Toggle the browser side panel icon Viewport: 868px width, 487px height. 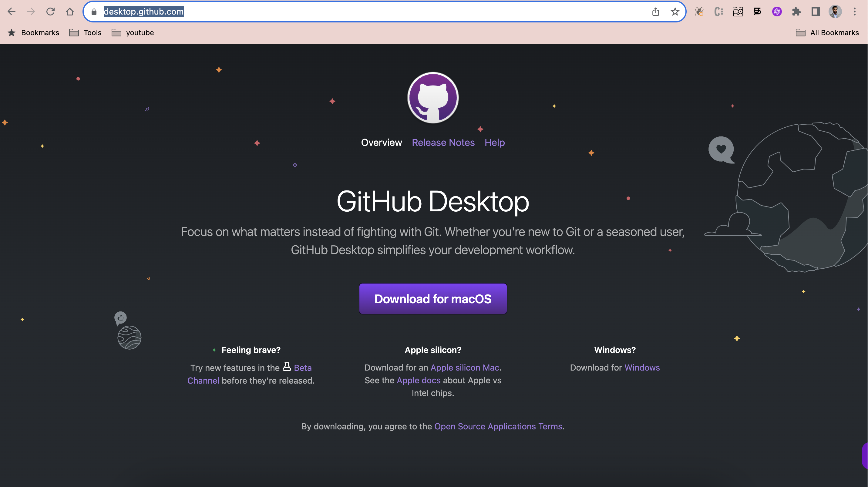click(816, 12)
